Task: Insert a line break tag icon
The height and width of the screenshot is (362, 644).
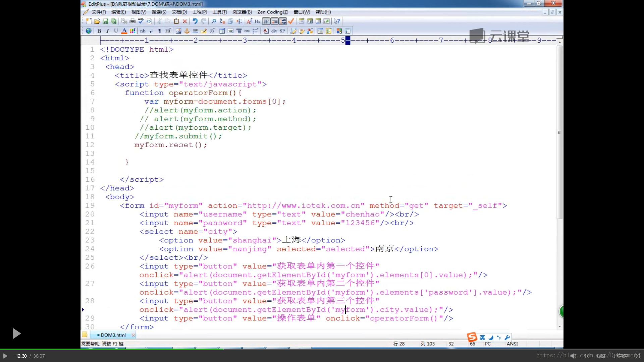Action: (x=151, y=31)
